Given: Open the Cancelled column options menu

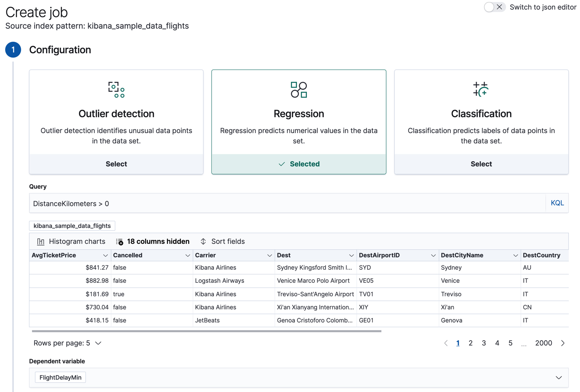Looking at the screenshot, I should click(x=188, y=255).
